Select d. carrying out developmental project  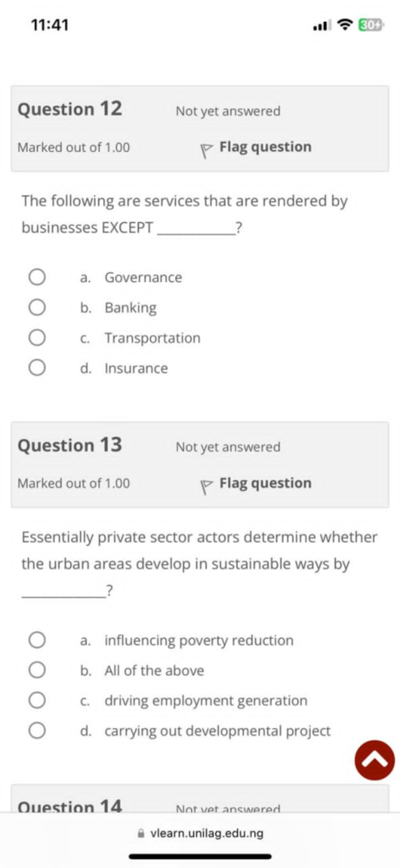click(x=38, y=731)
